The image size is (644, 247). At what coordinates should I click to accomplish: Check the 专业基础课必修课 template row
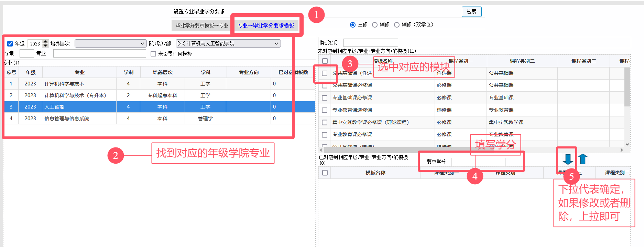(325, 98)
